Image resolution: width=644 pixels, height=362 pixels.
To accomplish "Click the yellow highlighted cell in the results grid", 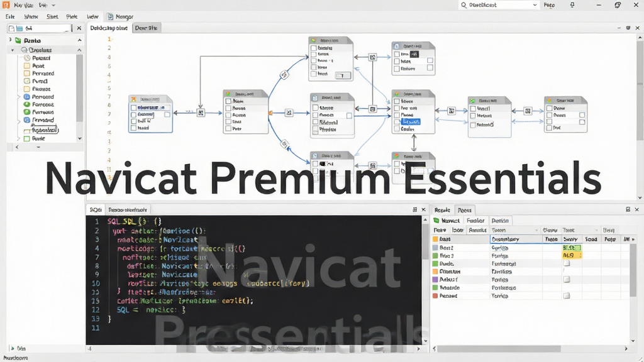I will [x=572, y=255].
